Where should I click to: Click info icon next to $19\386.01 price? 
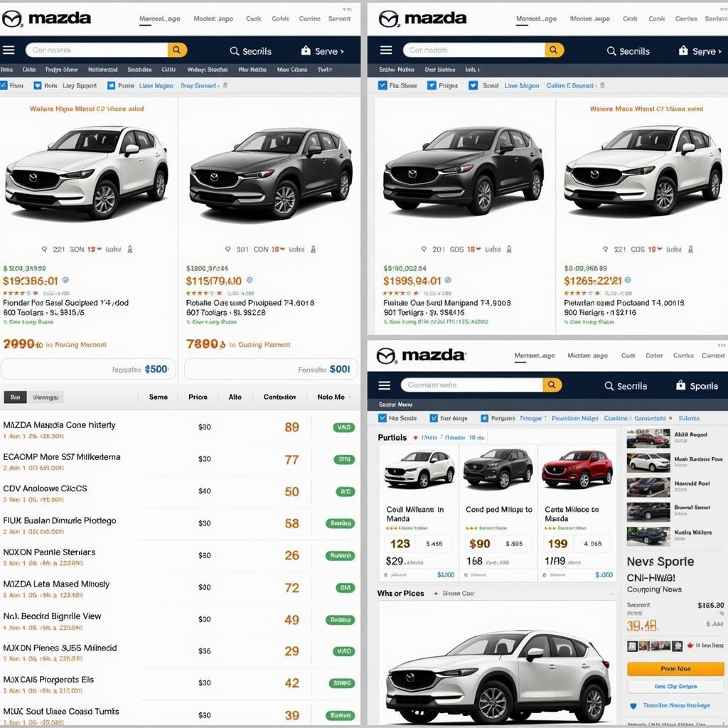(x=65, y=280)
